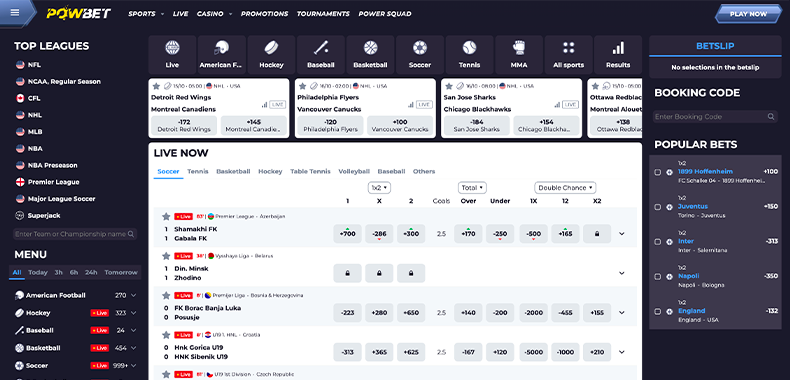Click the locked X2 odds for Shamakhi FK
Image resolution: width=790 pixels, height=380 pixels.
(597, 234)
